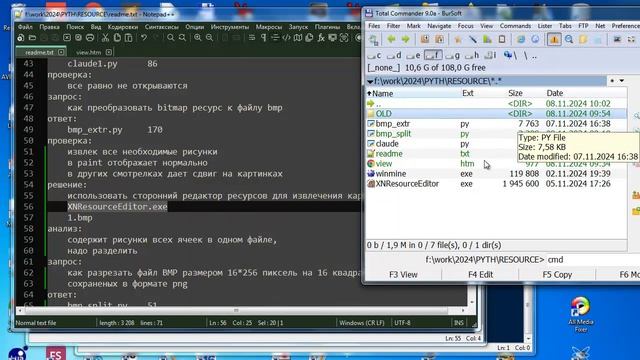Click the F4 Edit button

480,275
